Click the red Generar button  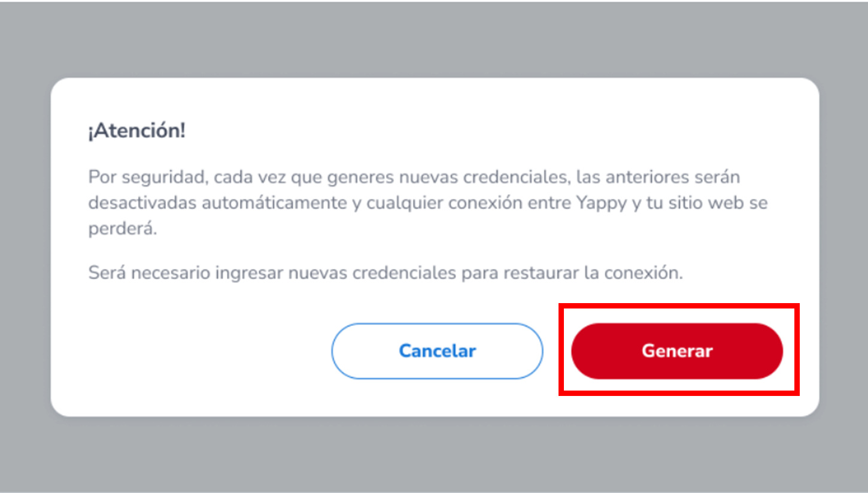pos(676,351)
